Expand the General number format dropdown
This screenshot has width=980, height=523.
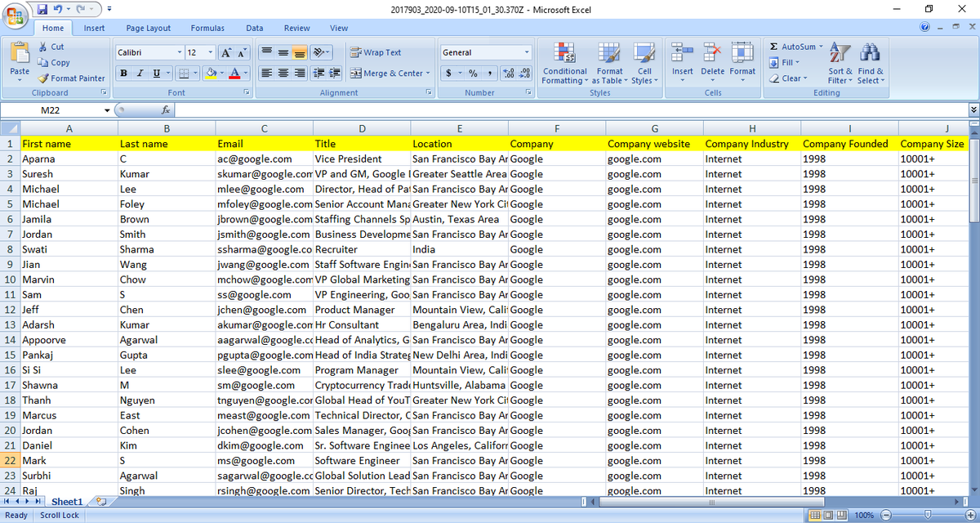coord(527,52)
